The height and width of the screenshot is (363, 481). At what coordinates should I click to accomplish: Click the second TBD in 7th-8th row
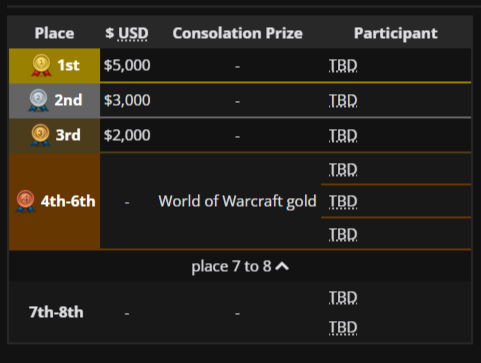[x=343, y=328]
